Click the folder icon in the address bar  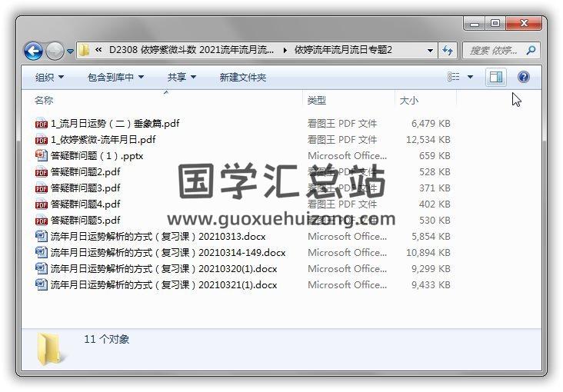(84, 50)
